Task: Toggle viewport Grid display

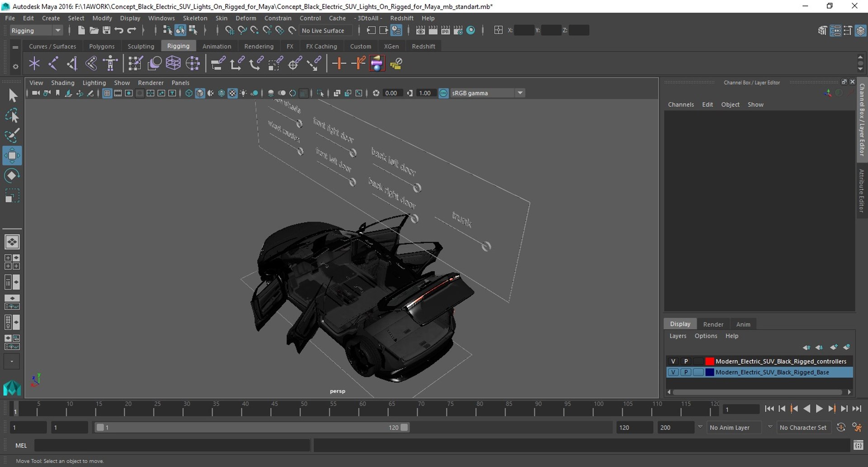Action: (x=107, y=93)
